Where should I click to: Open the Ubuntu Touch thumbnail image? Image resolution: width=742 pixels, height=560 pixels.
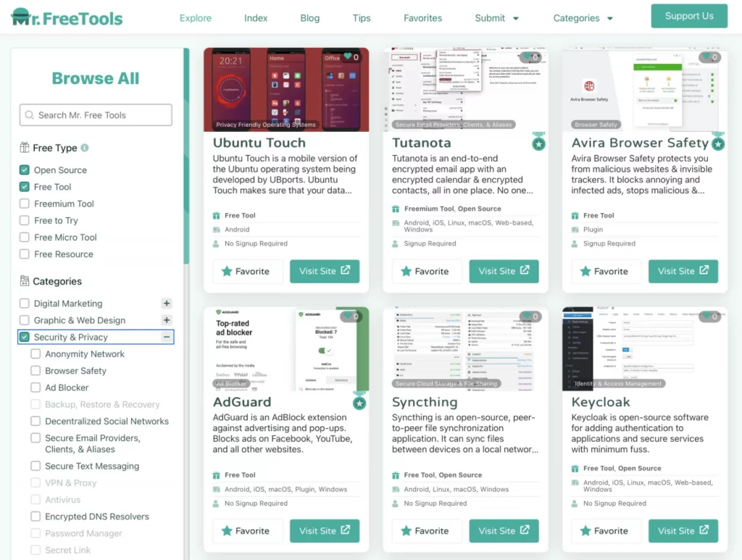click(x=286, y=89)
